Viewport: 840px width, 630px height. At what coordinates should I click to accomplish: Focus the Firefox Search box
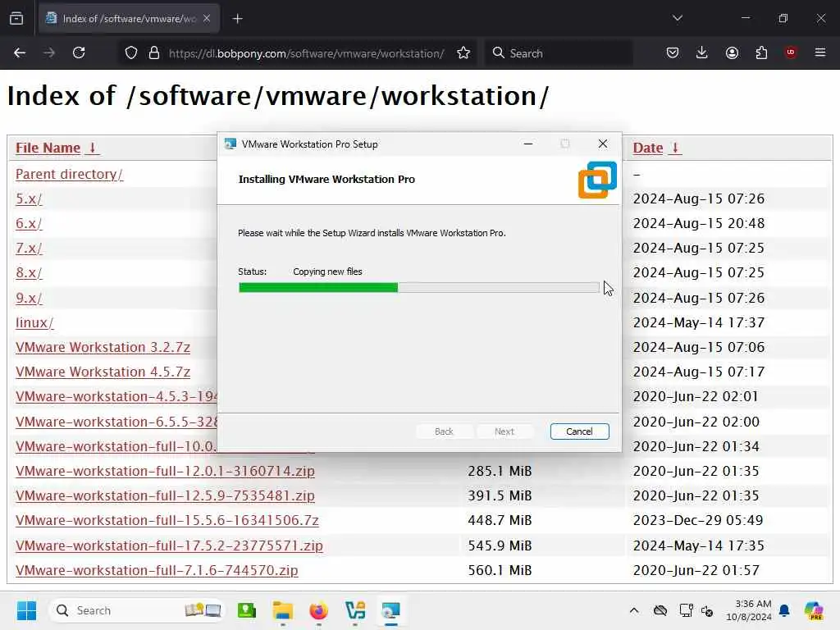pos(559,53)
